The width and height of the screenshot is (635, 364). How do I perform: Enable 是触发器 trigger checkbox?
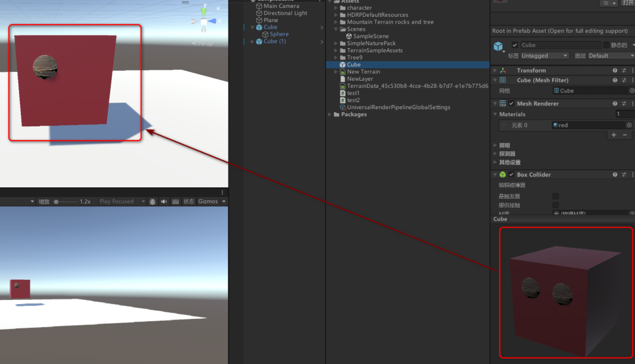click(555, 196)
